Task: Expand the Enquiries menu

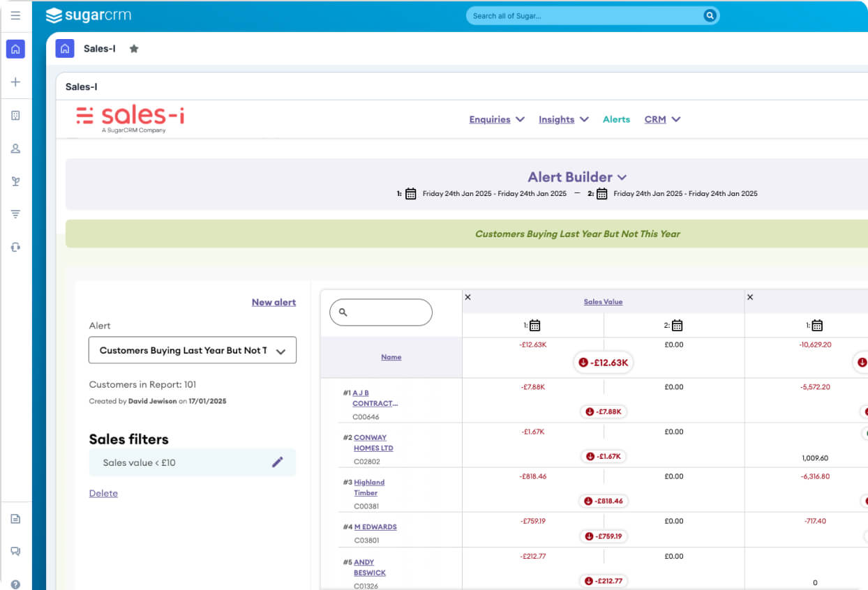Action: [x=497, y=119]
